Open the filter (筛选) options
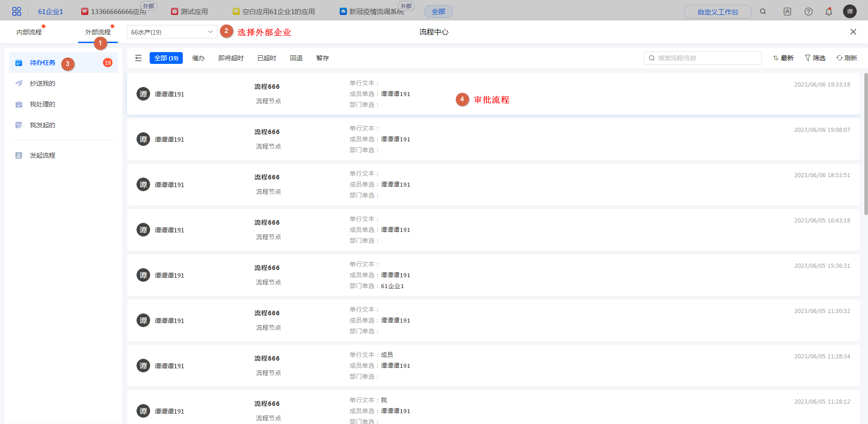Image resolution: width=868 pixels, height=424 pixels. 815,58
